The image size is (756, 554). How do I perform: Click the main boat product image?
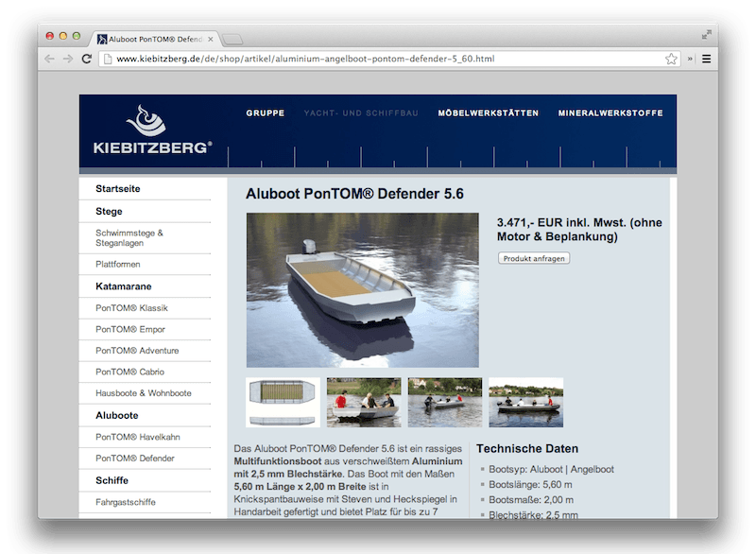point(362,290)
